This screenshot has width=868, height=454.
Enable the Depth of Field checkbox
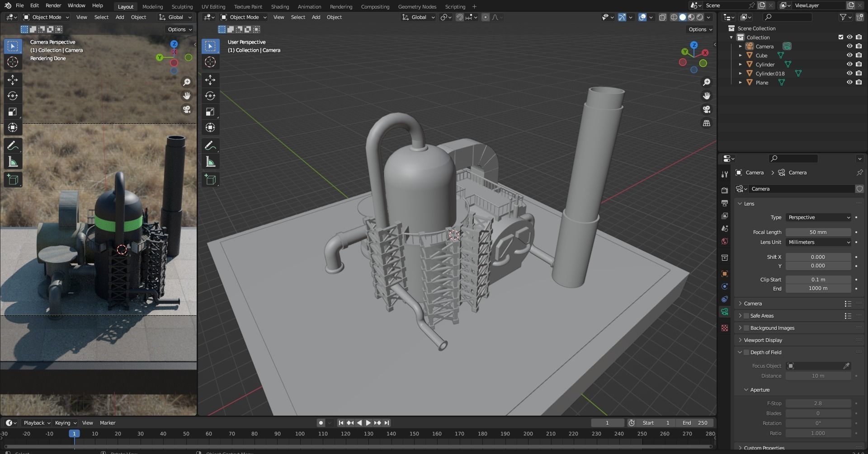[746, 352]
